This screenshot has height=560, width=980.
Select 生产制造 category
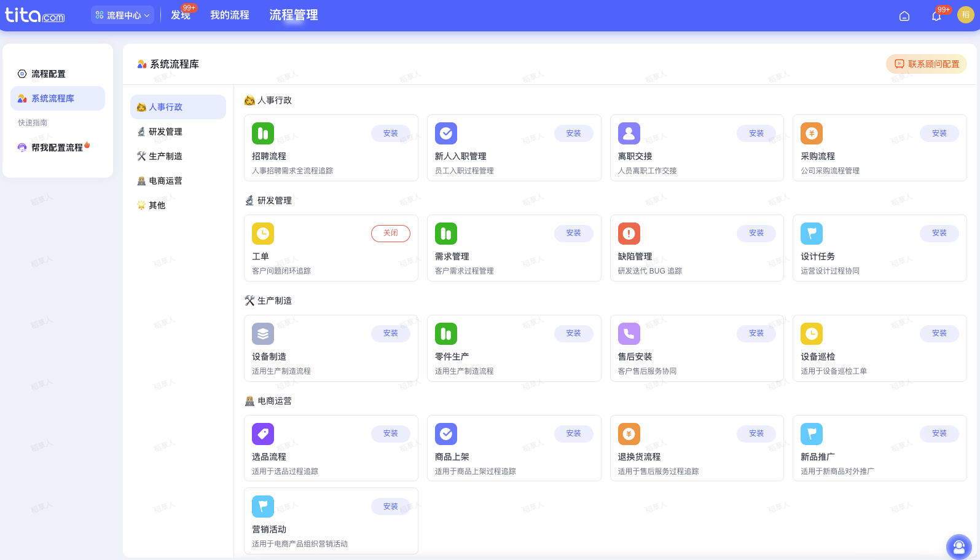(178, 156)
